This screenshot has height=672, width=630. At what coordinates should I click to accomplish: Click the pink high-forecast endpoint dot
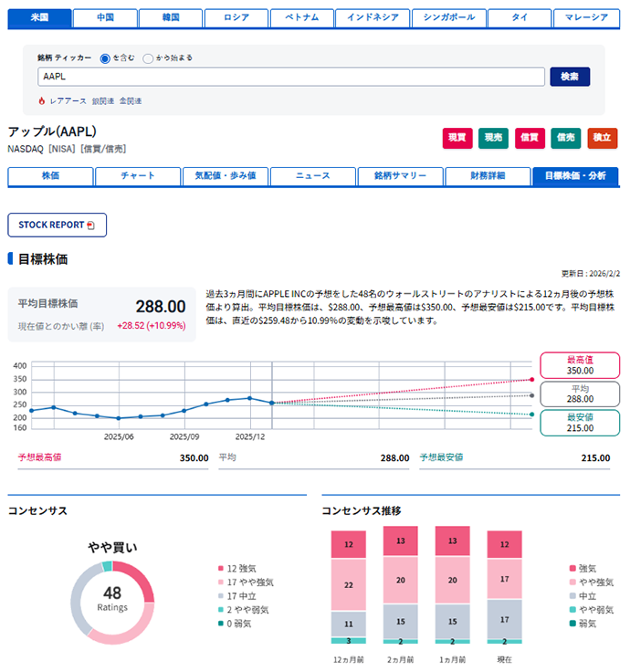pyautogui.click(x=532, y=380)
